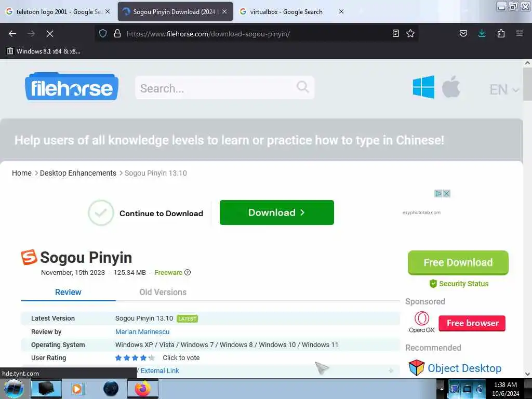Open the Object Desktop link
This screenshot has width=532, height=399.
464,368
